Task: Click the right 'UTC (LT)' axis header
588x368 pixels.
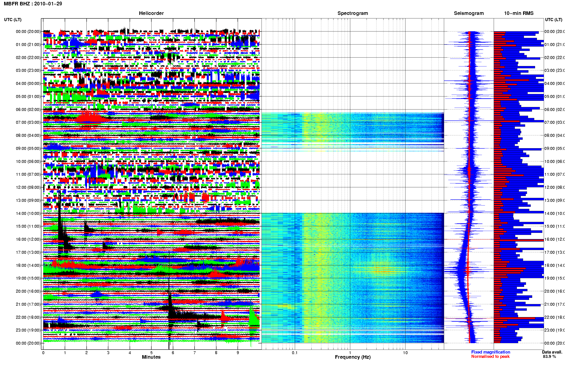Action: [553, 19]
